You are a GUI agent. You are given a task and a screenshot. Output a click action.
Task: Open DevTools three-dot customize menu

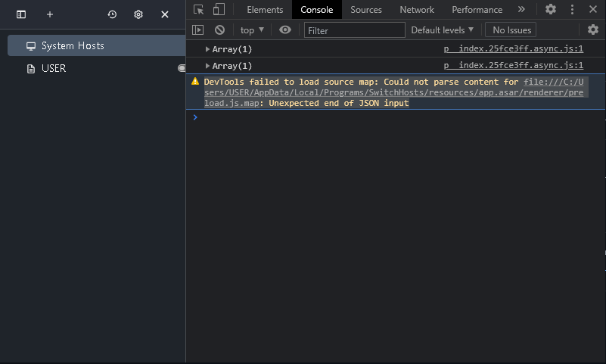click(572, 9)
